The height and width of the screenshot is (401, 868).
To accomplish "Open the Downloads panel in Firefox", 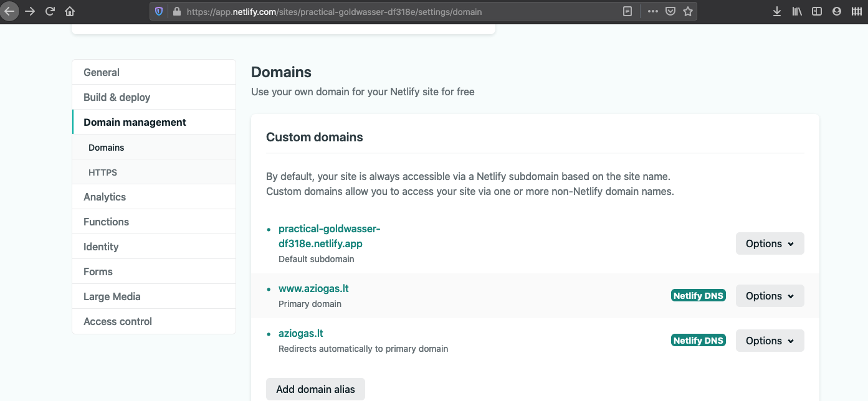I will (776, 11).
